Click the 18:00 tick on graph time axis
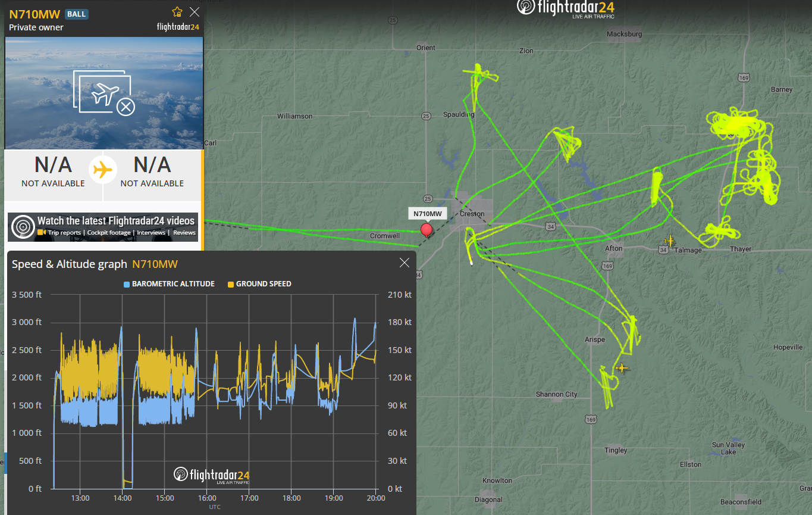Image resolution: width=812 pixels, height=515 pixels. (291, 498)
